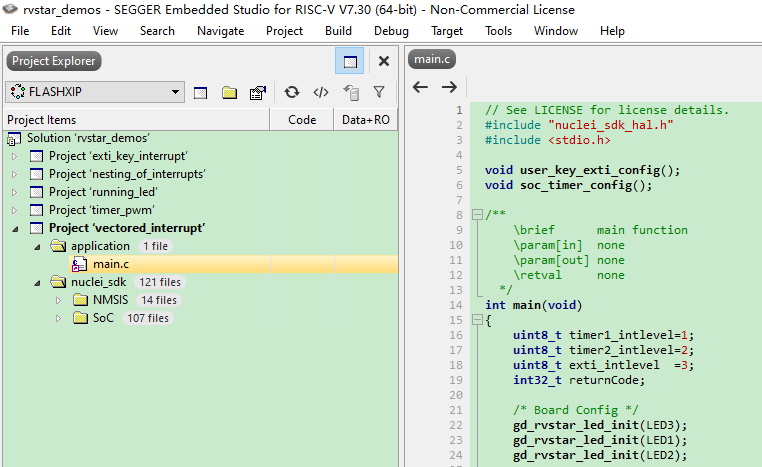
Task: Navigate back with the left arrow
Action: pyautogui.click(x=420, y=87)
